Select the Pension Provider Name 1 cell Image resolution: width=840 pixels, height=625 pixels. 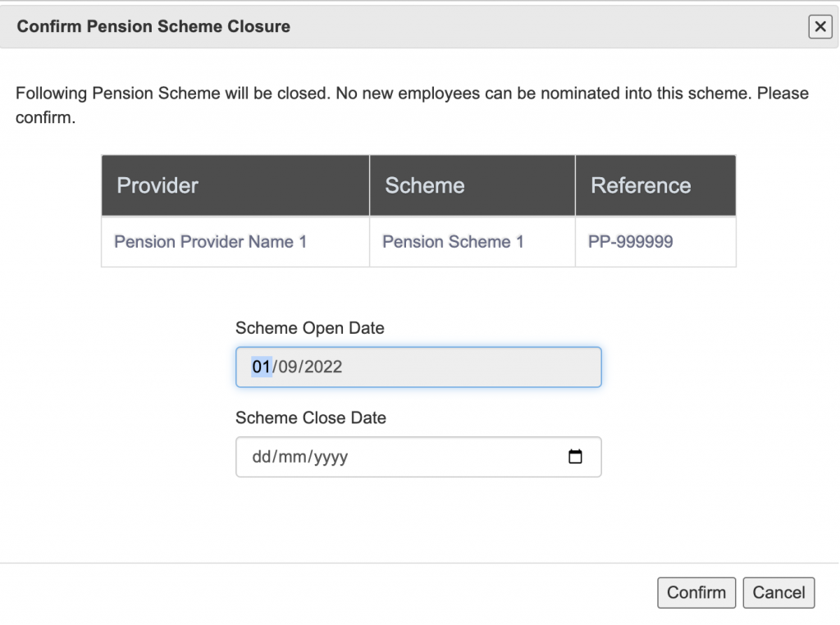click(x=210, y=242)
